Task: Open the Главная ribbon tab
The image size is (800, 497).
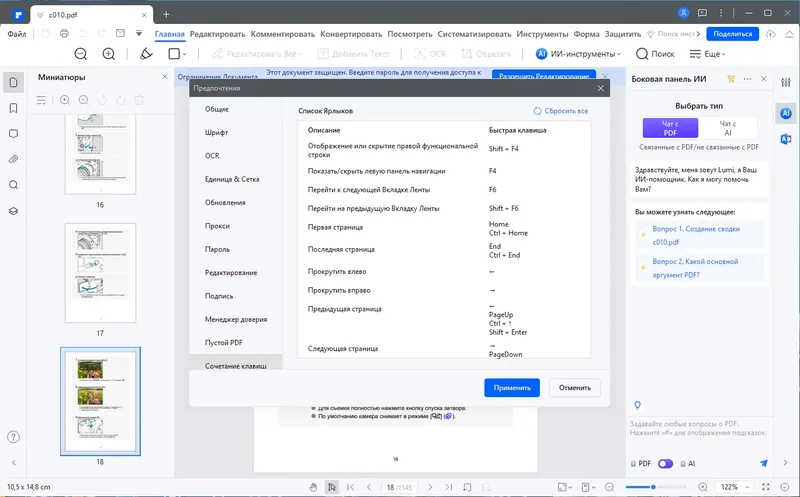Action: [x=169, y=34]
